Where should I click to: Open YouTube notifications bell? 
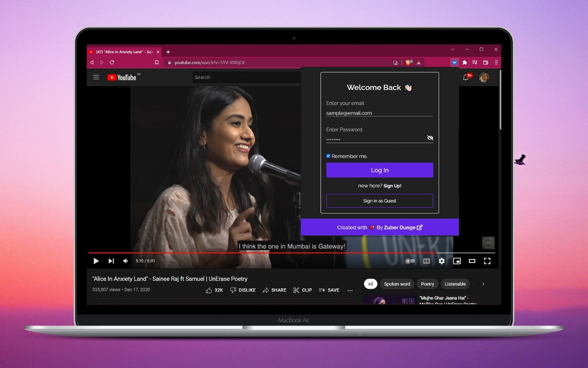[466, 77]
